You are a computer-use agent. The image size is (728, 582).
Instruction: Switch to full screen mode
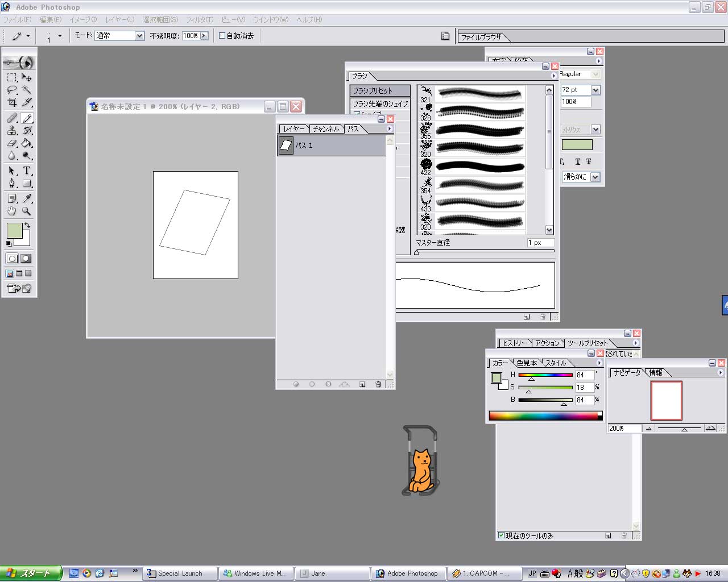click(x=28, y=273)
